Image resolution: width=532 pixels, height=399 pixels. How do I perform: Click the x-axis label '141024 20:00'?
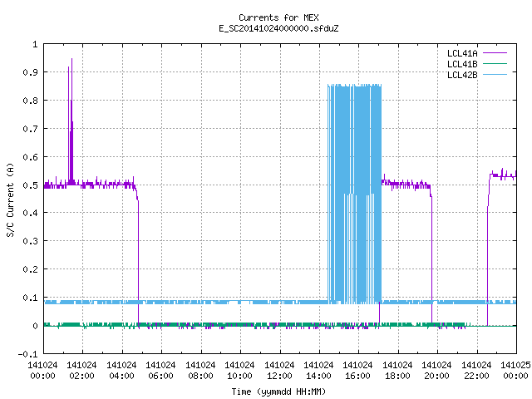tap(436, 371)
